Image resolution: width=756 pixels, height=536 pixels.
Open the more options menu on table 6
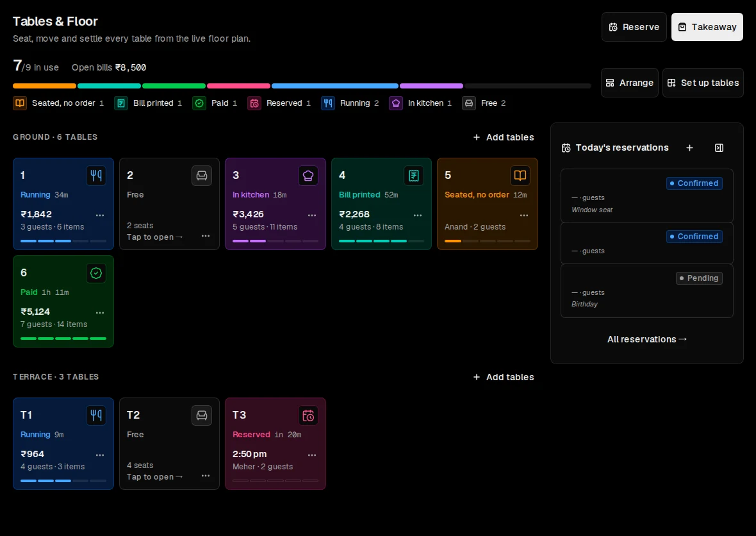pos(100,313)
